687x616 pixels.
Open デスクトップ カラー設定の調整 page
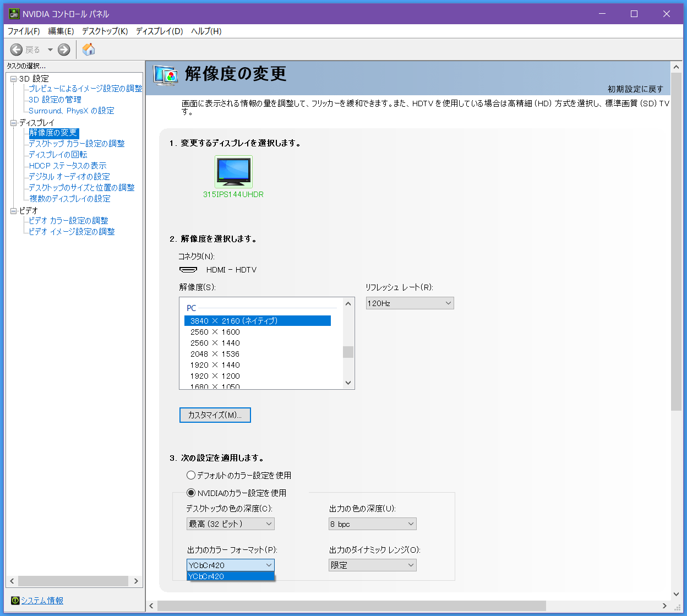point(77,144)
